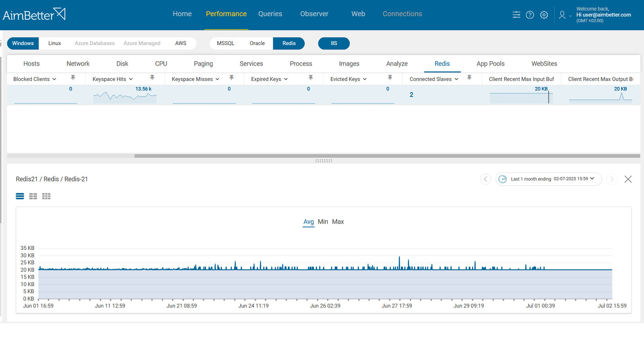Go to previous time period arrow
Screen dimensions: 644x342
(x=486, y=179)
